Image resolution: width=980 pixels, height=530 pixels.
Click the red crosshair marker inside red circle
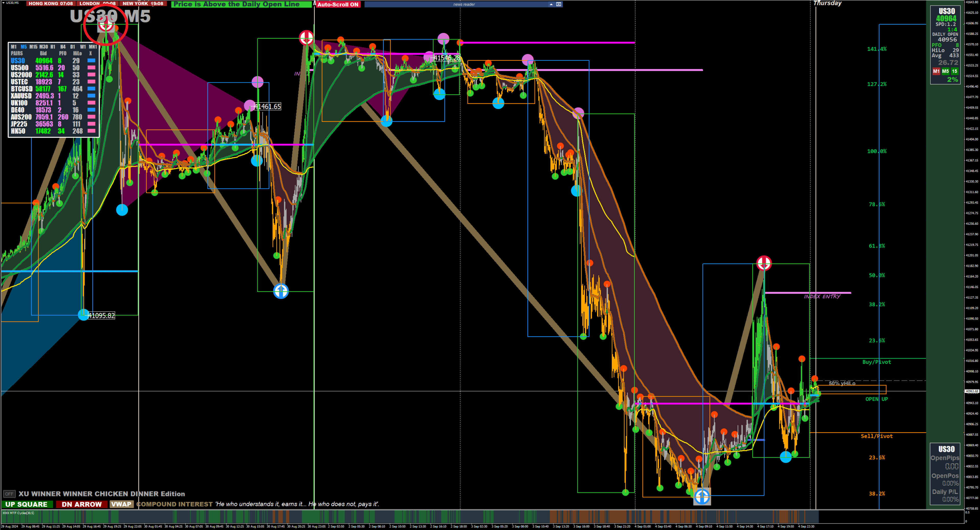(106, 24)
